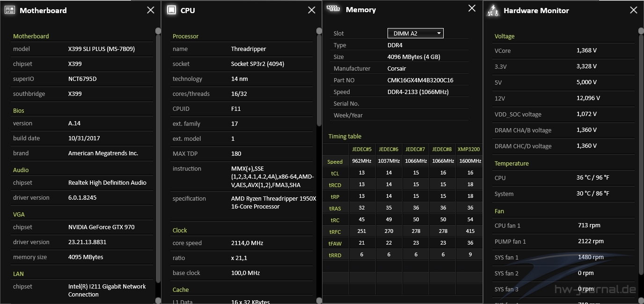This screenshot has height=304, width=644.
Task: Select socket value Socket SP3r2 (4094)
Action: [257, 64]
